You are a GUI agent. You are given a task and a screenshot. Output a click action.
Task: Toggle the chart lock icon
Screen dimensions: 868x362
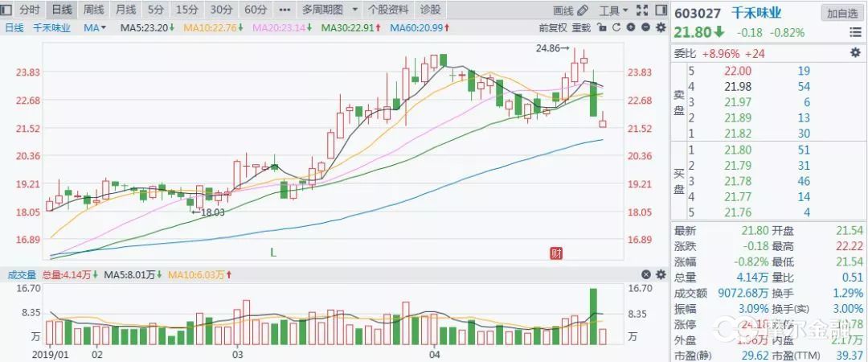[x=601, y=27]
